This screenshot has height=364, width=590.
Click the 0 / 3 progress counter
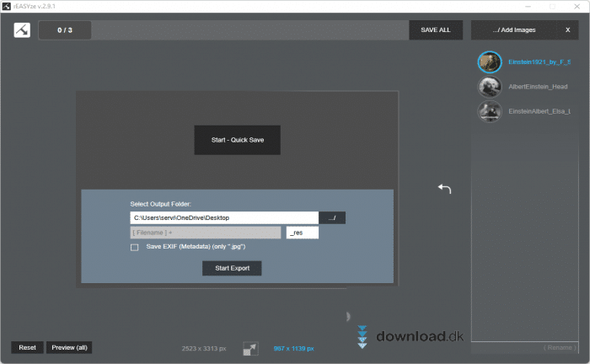65,30
